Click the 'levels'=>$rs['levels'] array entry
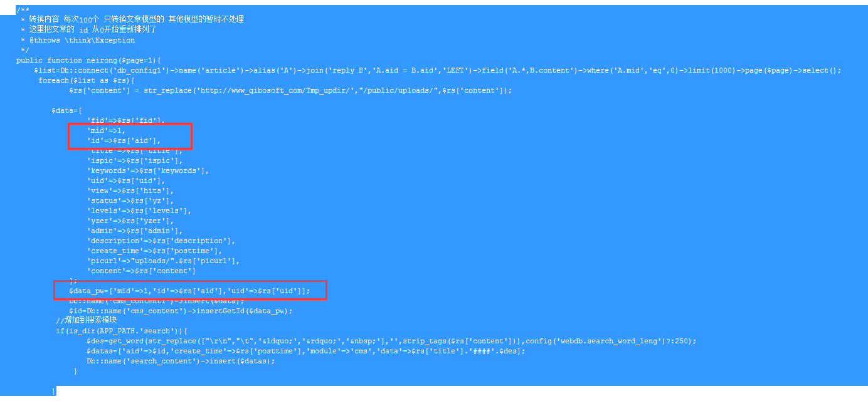This screenshot has height=406, width=868. pyautogui.click(x=139, y=211)
